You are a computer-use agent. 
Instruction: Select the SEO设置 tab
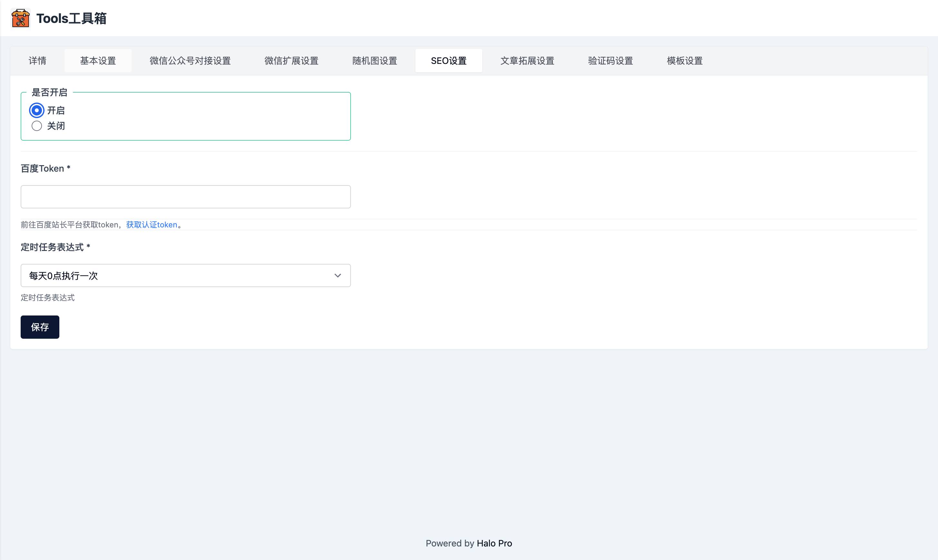pyautogui.click(x=449, y=61)
